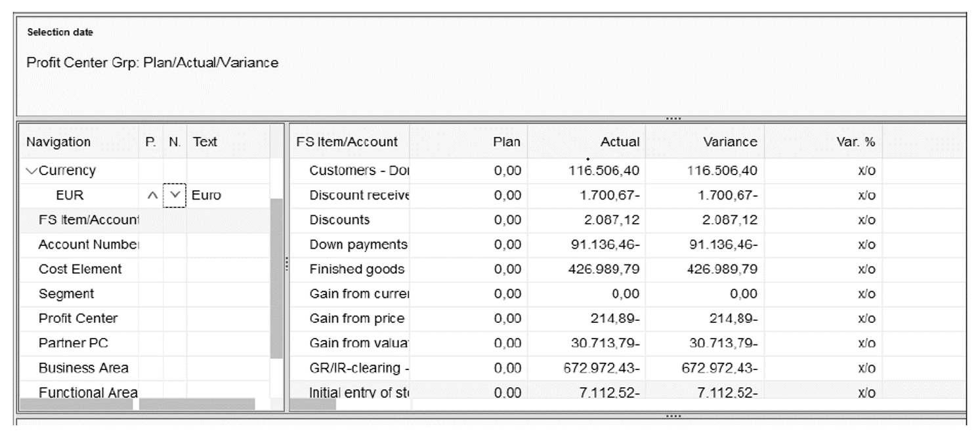Select the Discounts row label
The height and width of the screenshot is (435, 980).
click(339, 220)
